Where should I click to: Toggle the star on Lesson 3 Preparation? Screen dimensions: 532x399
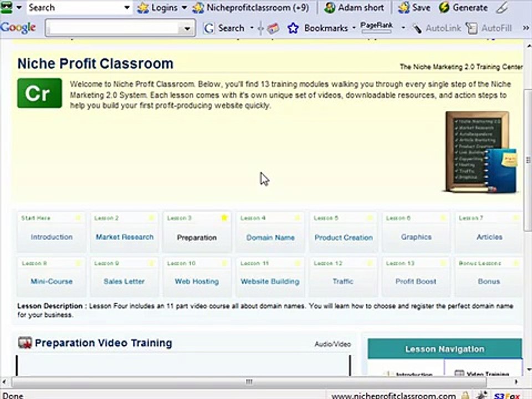(224, 217)
